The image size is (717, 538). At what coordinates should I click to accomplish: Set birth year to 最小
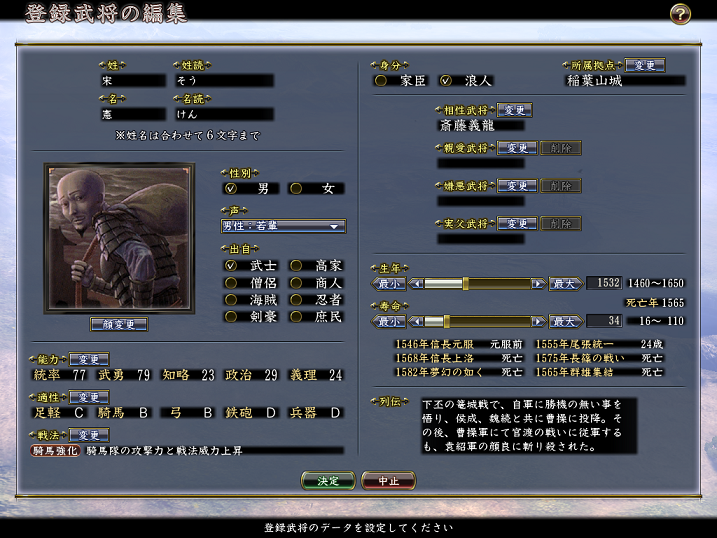(x=390, y=284)
